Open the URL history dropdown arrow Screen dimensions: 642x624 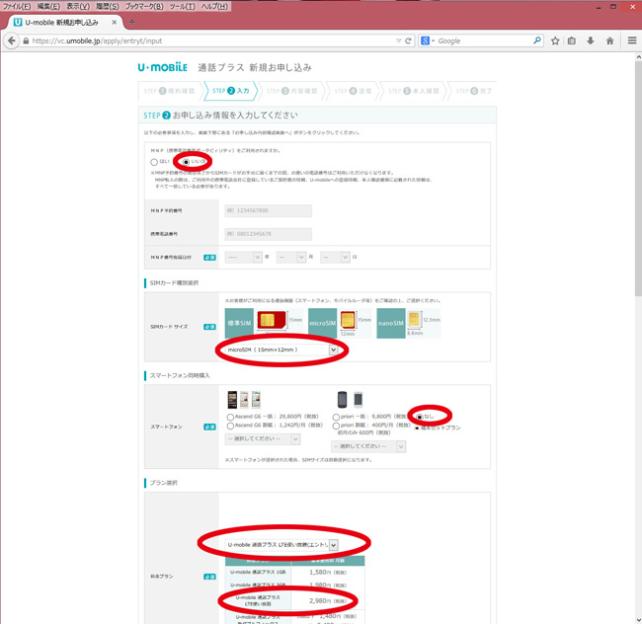tap(398, 41)
